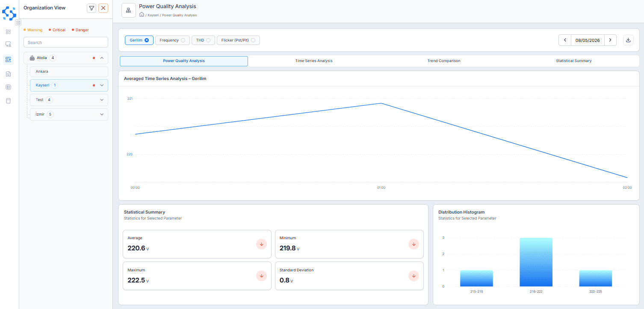Click the Minimum trend down-arrow icon
The height and width of the screenshot is (309, 644).
[414, 244]
